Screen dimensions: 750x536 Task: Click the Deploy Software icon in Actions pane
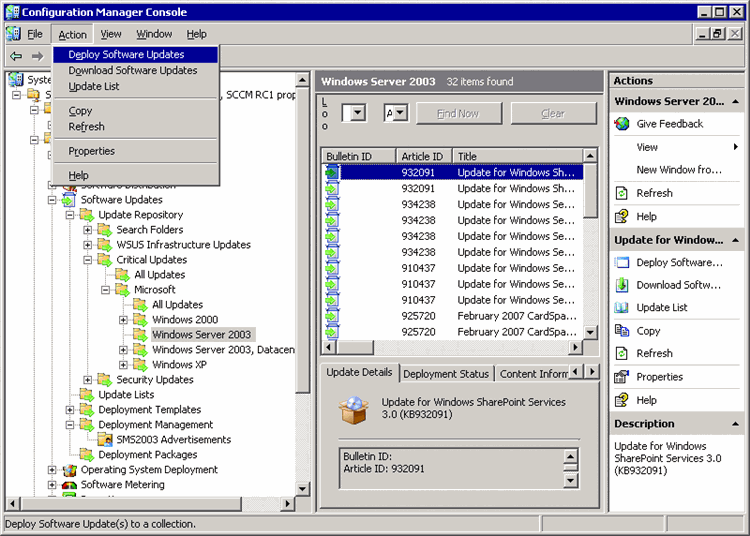tap(622, 263)
